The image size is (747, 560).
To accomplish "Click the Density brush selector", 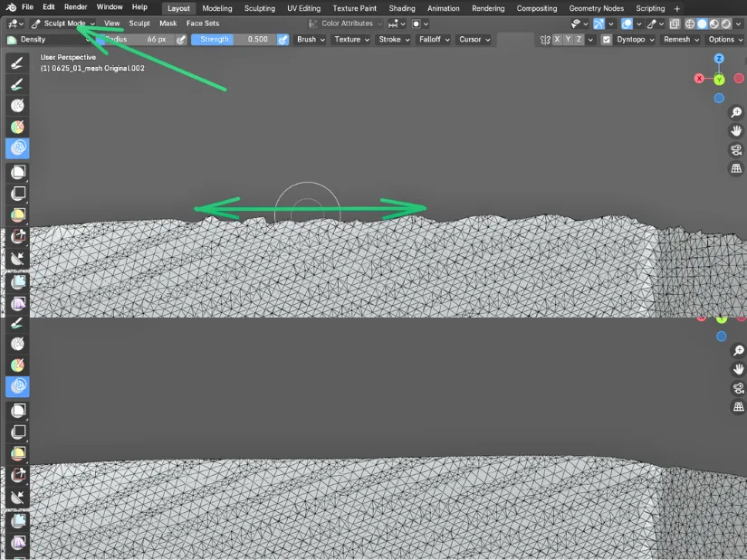I will click(48, 40).
